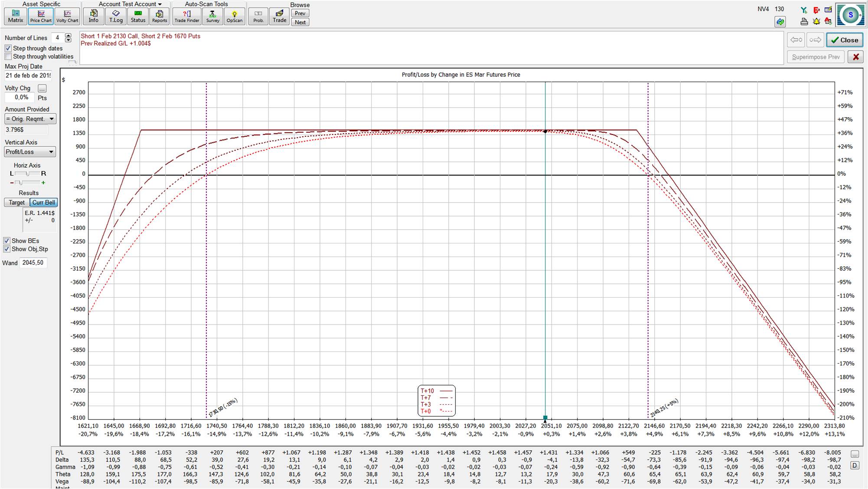Open the OpScan tool
The width and height of the screenshot is (868, 489).
(235, 16)
